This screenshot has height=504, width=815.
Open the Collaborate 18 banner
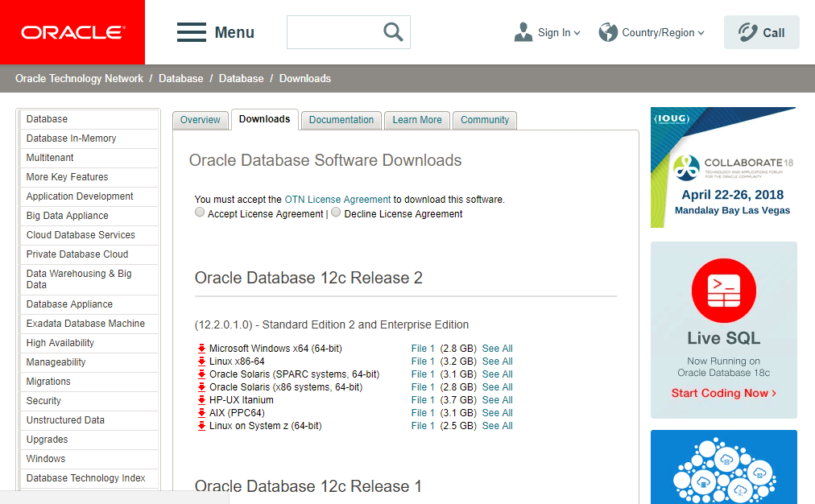coord(723,167)
